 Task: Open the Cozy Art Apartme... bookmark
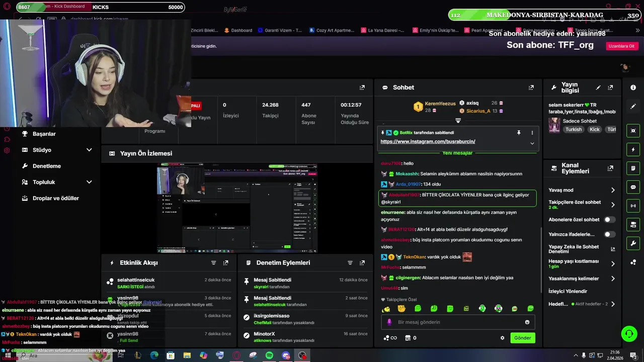point(332,30)
